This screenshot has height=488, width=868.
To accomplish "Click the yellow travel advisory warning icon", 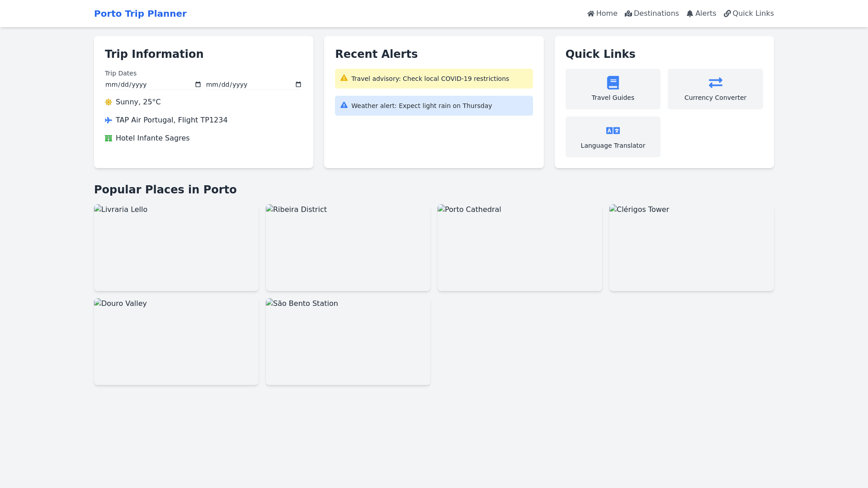I will tap(344, 78).
